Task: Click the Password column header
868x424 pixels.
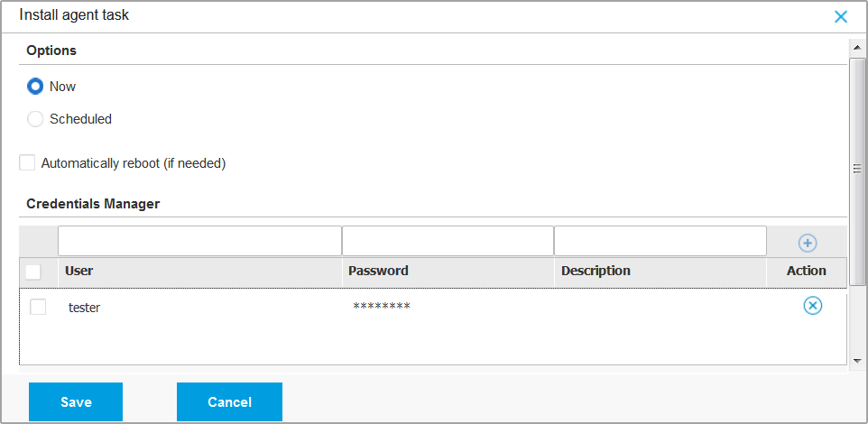Action: (378, 271)
